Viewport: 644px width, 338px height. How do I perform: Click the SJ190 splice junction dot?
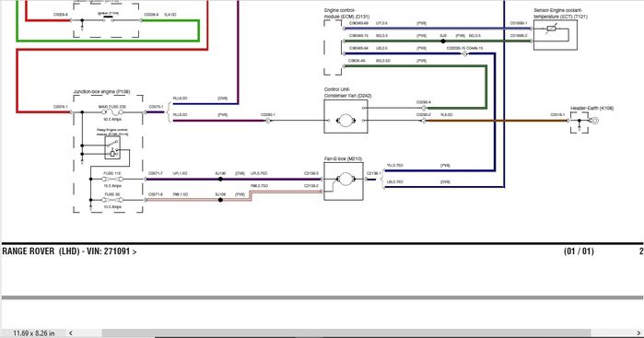point(220,179)
